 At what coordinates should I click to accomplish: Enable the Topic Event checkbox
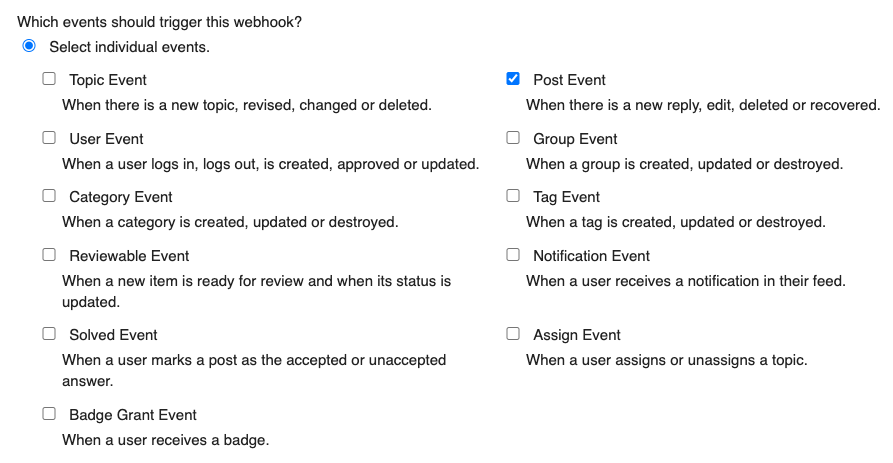(49, 79)
